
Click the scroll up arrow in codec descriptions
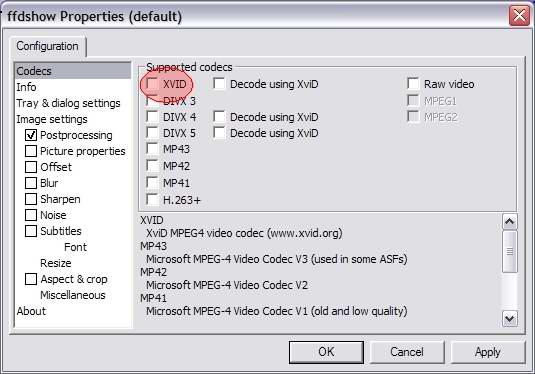(x=510, y=222)
